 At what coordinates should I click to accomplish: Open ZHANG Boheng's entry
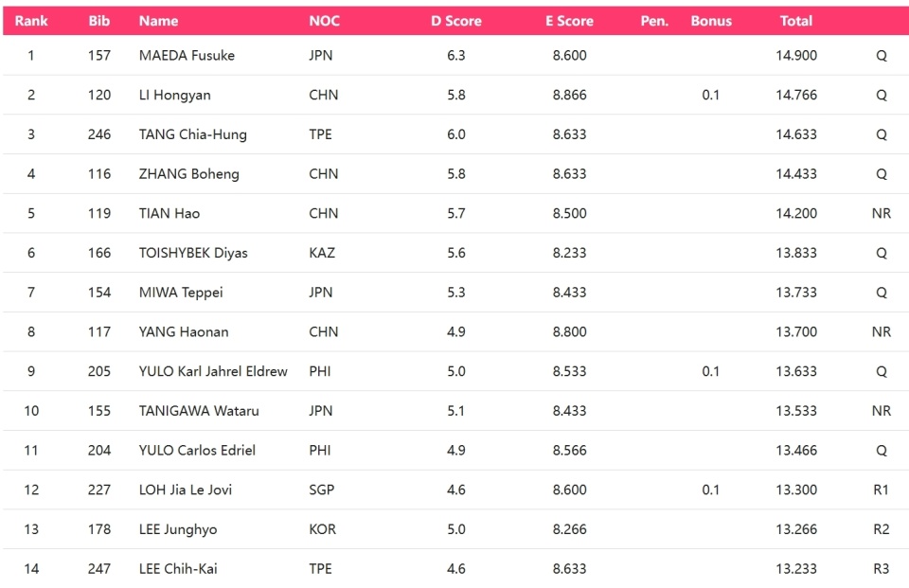tap(189, 174)
